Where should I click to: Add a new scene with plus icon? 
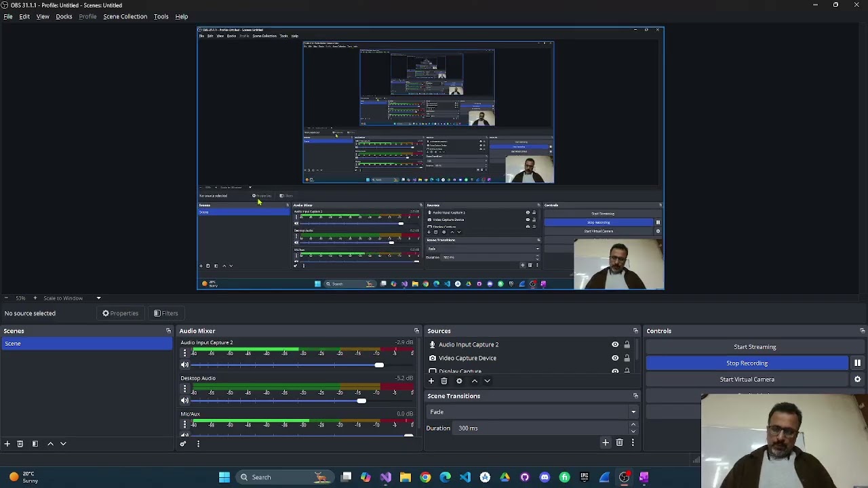tap(7, 443)
